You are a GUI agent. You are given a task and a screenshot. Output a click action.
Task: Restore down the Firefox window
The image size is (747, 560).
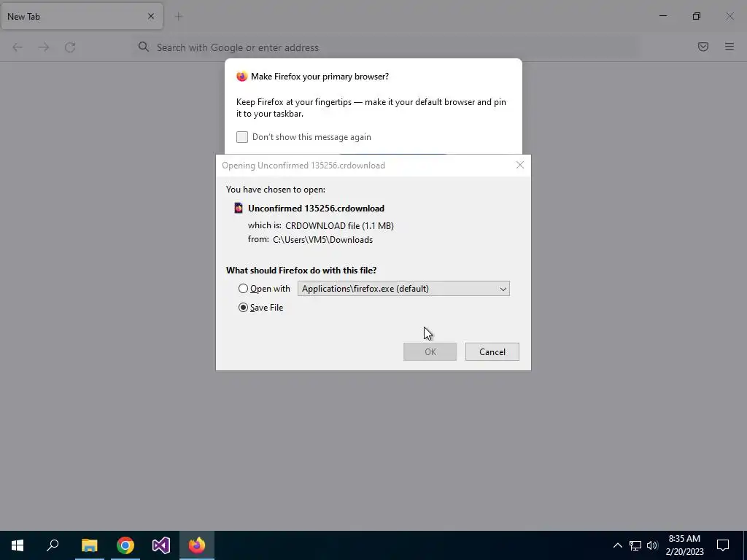click(x=697, y=16)
